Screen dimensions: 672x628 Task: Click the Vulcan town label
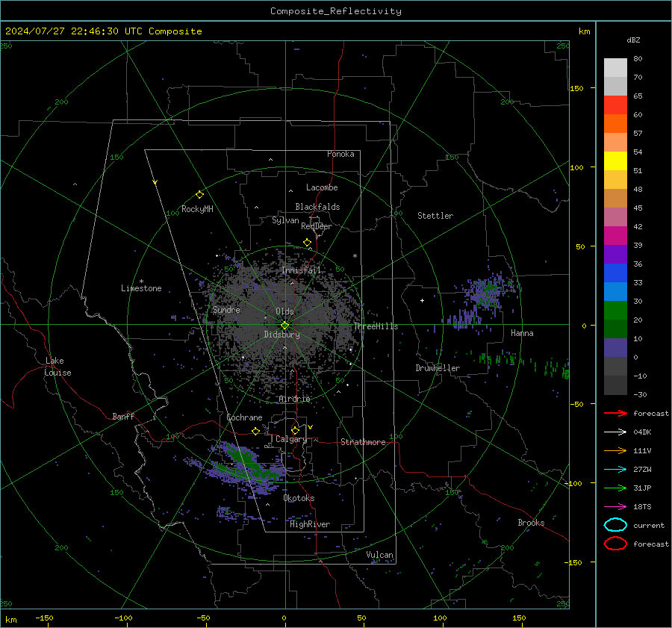click(x=380, y=555)
